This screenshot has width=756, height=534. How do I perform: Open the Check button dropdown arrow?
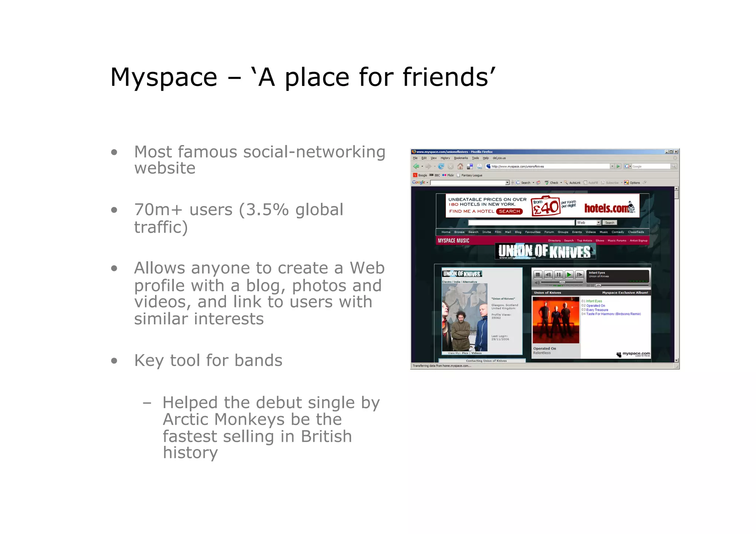(561, 183)
